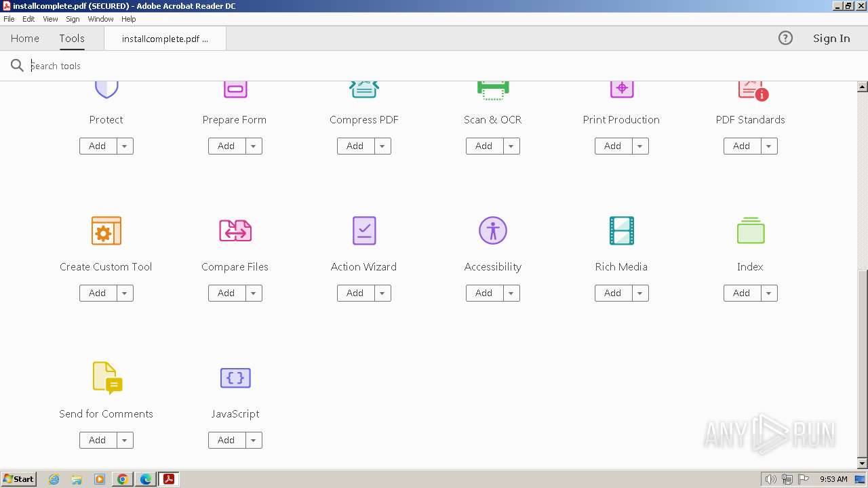Expand the Add dropdown arrow for Prepare Form

point(254,146)
